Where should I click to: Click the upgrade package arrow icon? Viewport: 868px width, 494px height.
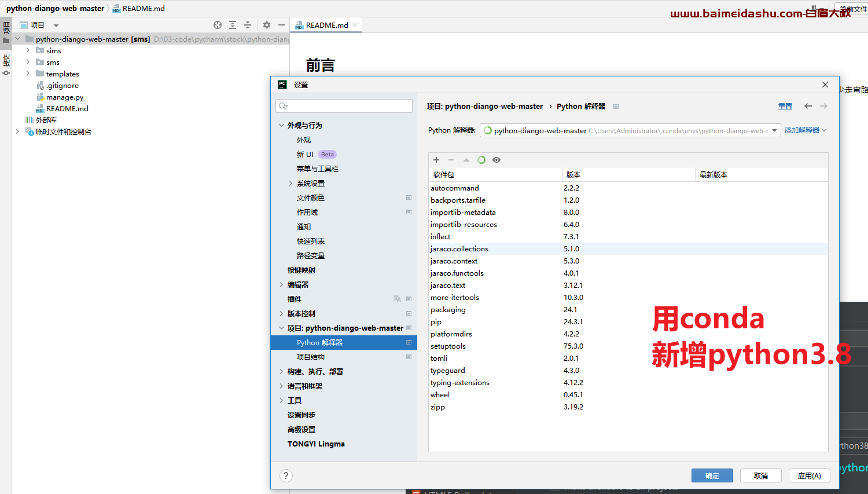(x=466, y=160)
